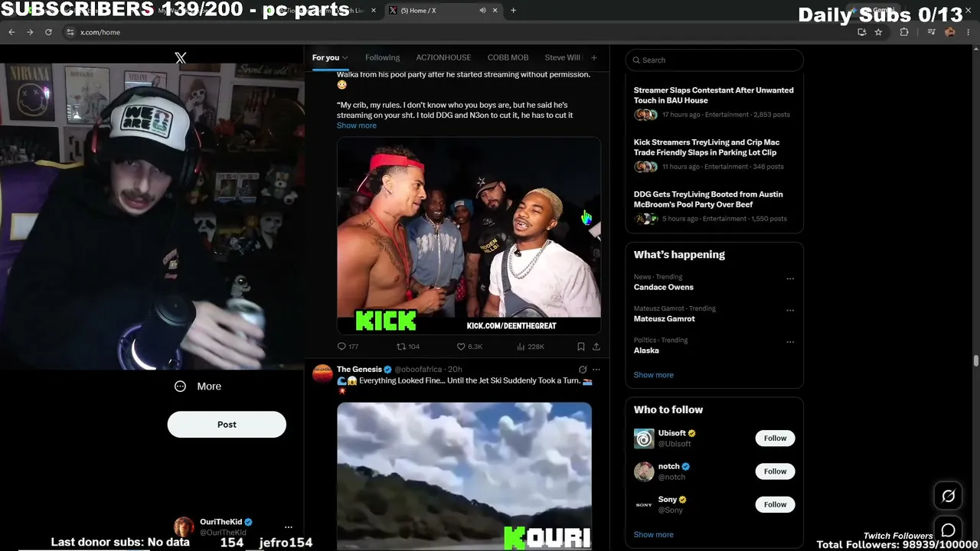Open the OuriTheKid account switcher
The width and height of the screenshot is (980, 551).
(234, 527)
